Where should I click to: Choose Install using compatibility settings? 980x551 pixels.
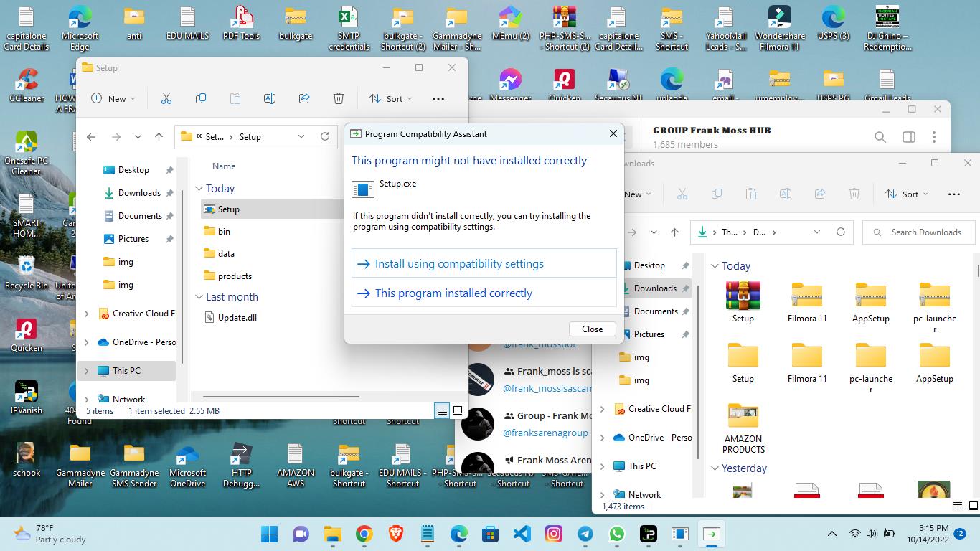[x=459, y=264]
